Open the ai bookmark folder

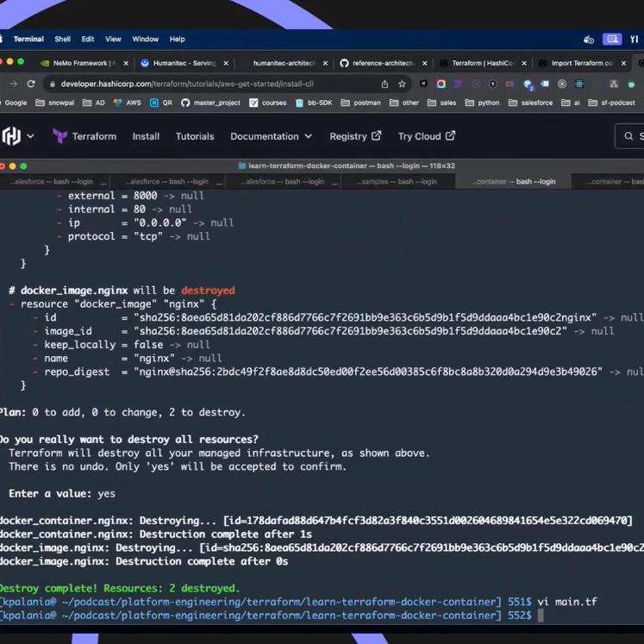coord(571,103)
